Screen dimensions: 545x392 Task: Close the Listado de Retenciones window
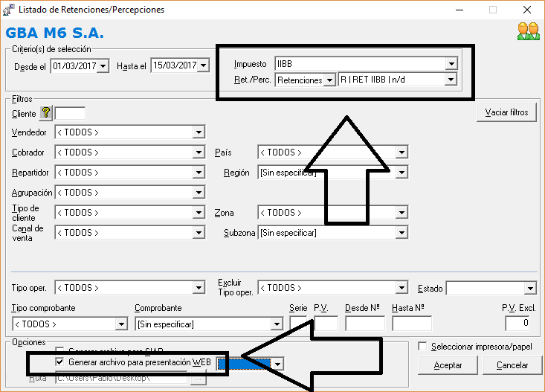pos(526,10)
